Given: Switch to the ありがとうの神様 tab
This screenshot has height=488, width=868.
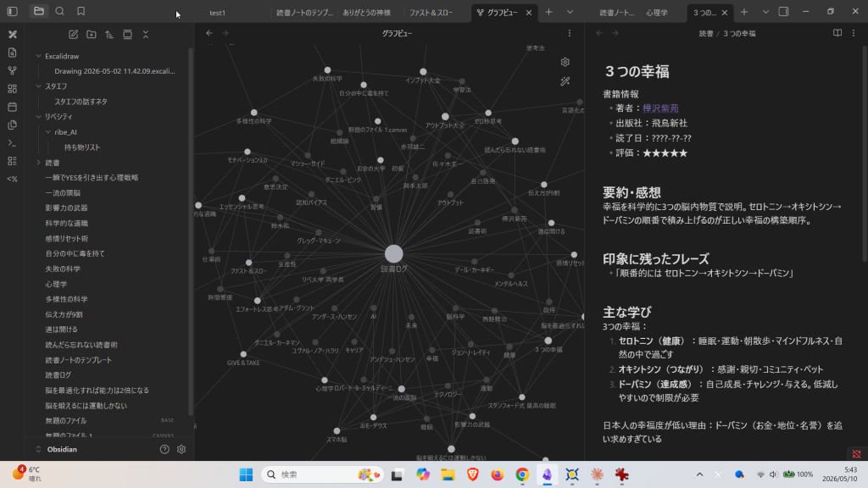Looking at the screenshot, I should click(x=366, y=13).
